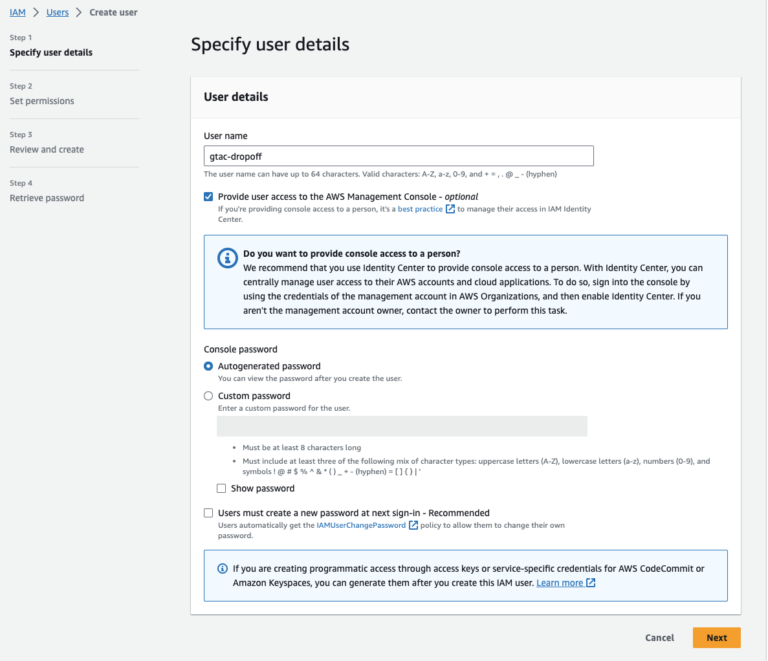Click external icon beside IAMUserChangePassword
768x661 pixels.
point(413,525)
